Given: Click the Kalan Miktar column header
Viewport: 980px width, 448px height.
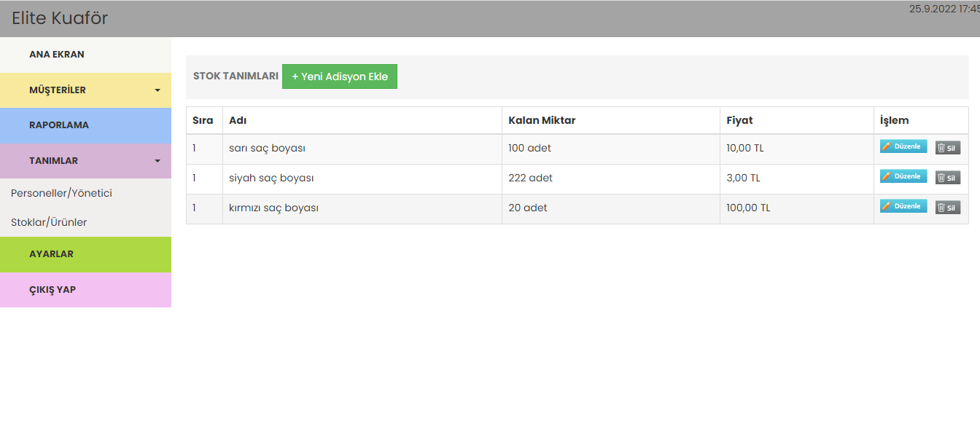Looking at the screenshot, I should coord(542,120).
